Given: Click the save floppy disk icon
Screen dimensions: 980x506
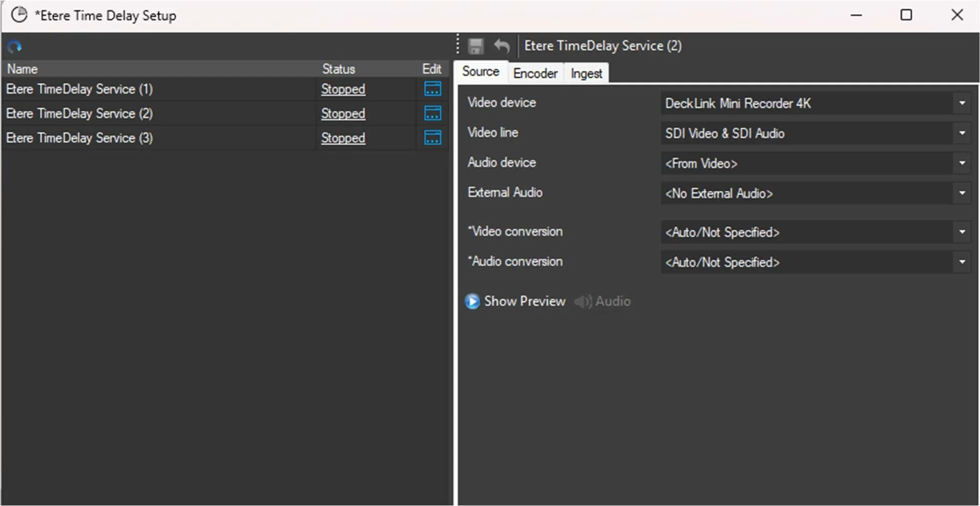Looking at the screenshot, I should [475, 46].
